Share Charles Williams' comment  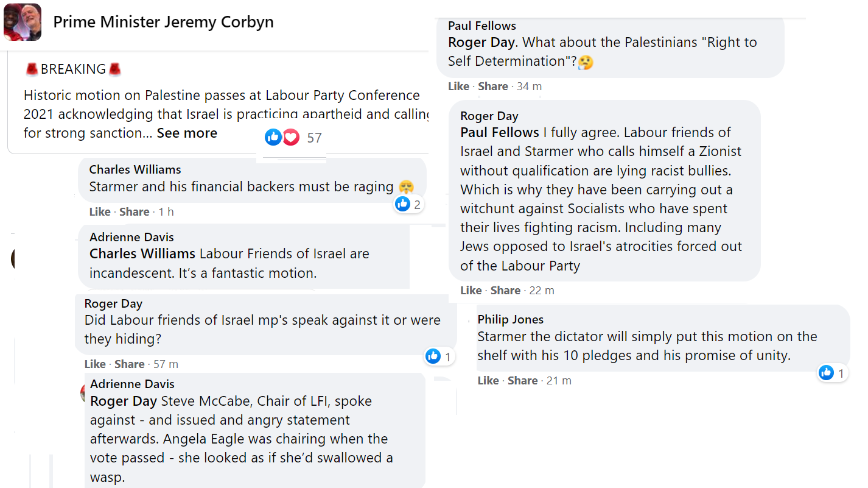coord(135,212)
